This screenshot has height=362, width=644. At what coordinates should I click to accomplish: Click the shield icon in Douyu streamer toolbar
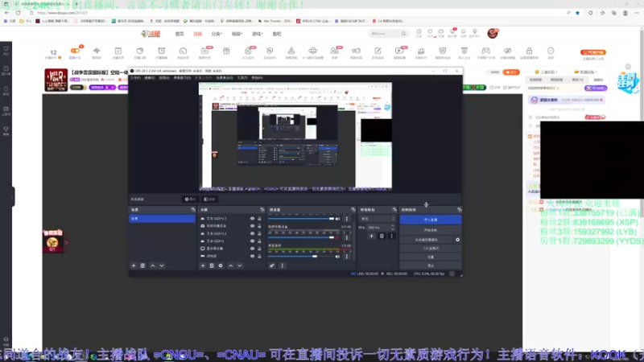click(442, 51)
